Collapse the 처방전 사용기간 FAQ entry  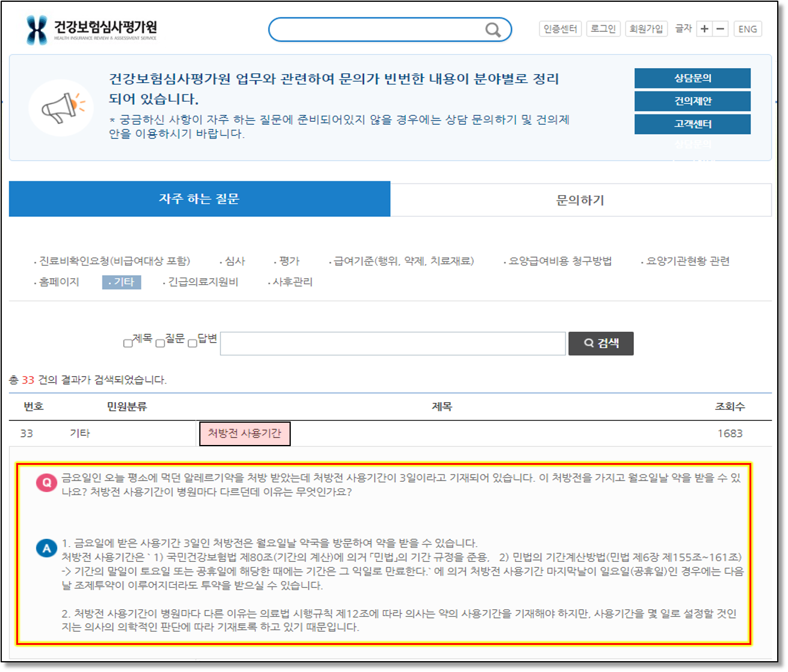244,434
